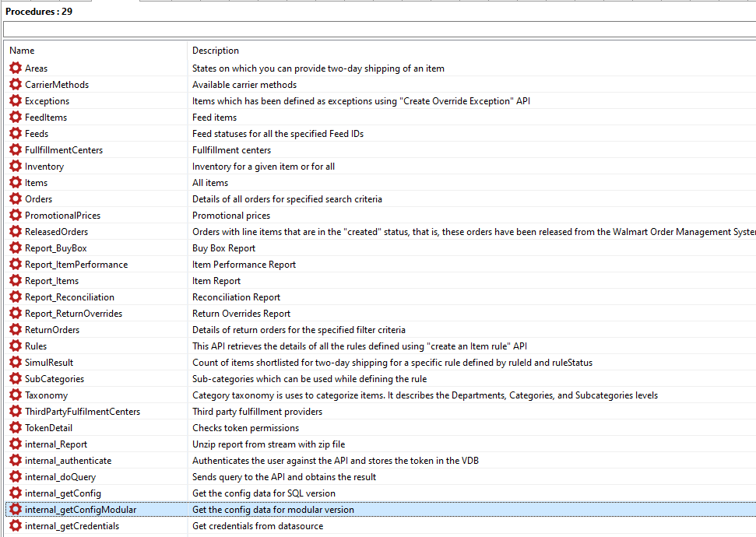The image size is (756, 537).
Task: Select the ThirdPartyFulfilmentCenters procedure
Action: 82,412
